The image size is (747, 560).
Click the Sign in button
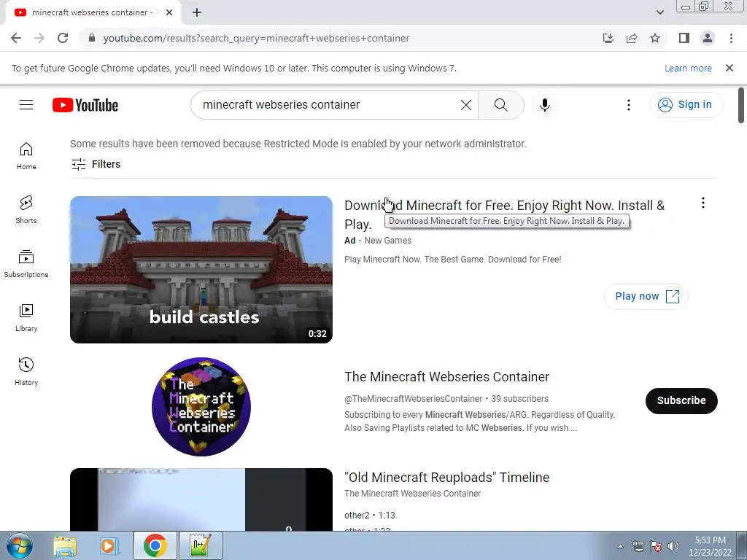pyautogui.click(x=686, y=105)
